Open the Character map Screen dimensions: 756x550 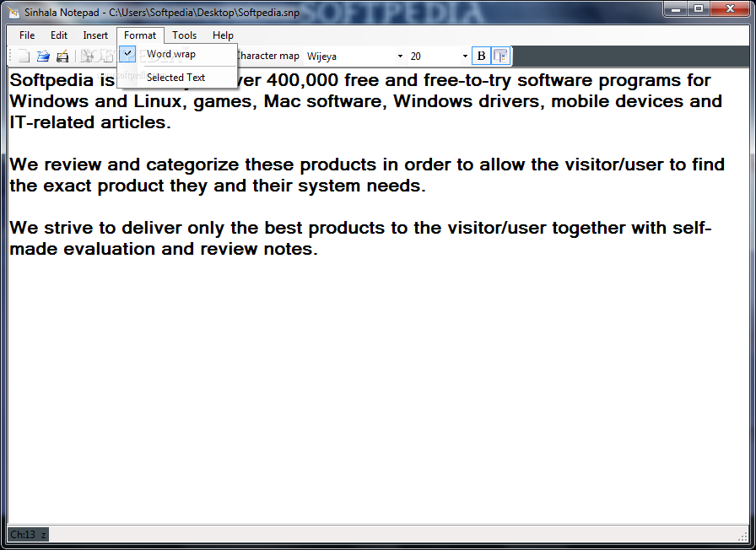268,56
